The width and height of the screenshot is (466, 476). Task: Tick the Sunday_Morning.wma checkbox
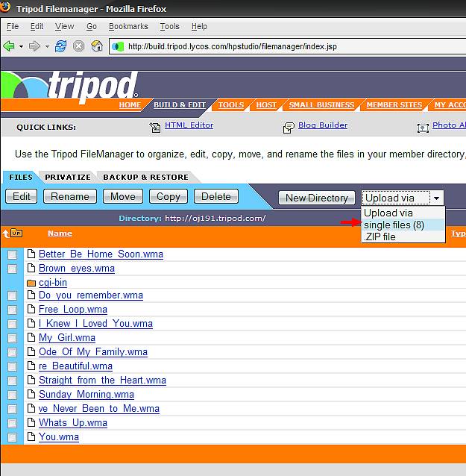tap(12, 395)
